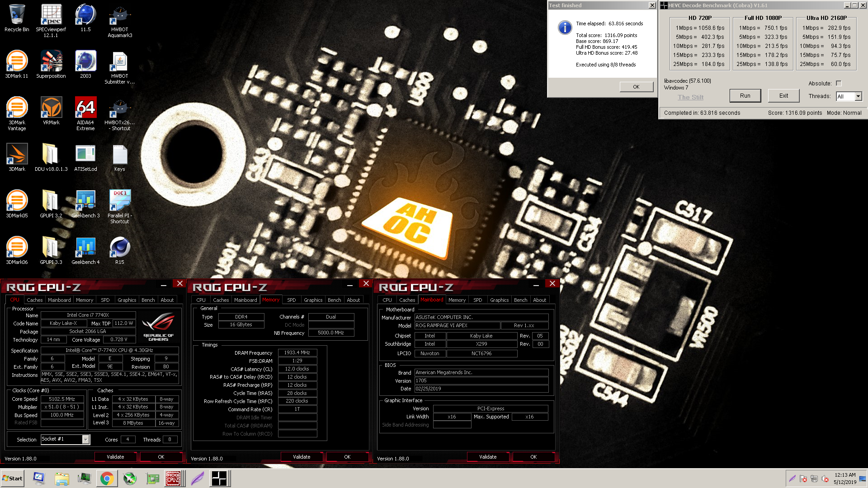Select HWBOTx265 Shortcut desktop icon
Viewport: 868px width, 488px height.
click(120, 114)
